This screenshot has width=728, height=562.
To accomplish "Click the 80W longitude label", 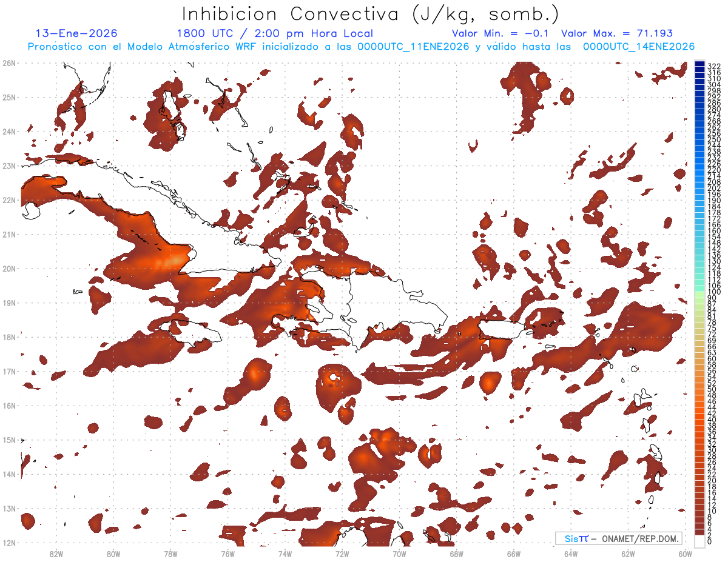I will point(113,554).
